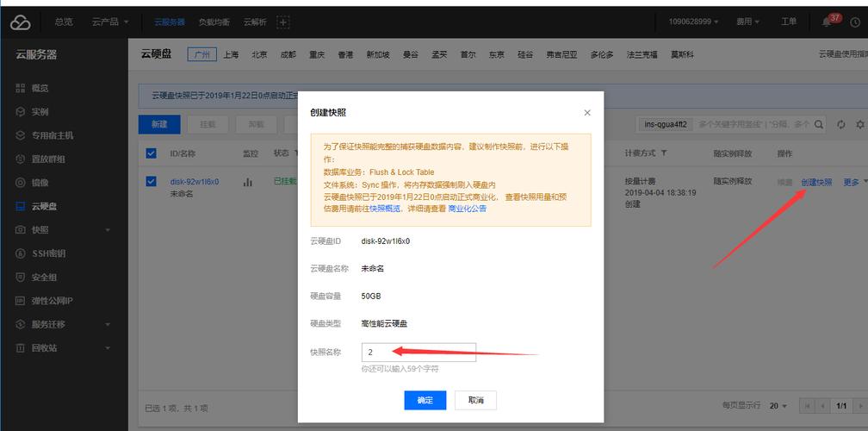The height and width of the screenshot is (431, 868).
Task: Select the 北京 region tab
Action: 260,54
